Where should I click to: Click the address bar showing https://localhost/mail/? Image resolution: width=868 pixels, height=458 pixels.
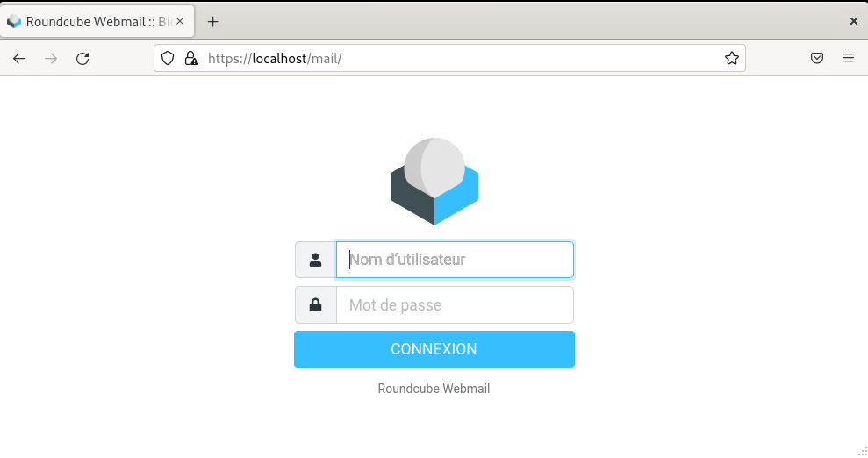coord(449,58)
